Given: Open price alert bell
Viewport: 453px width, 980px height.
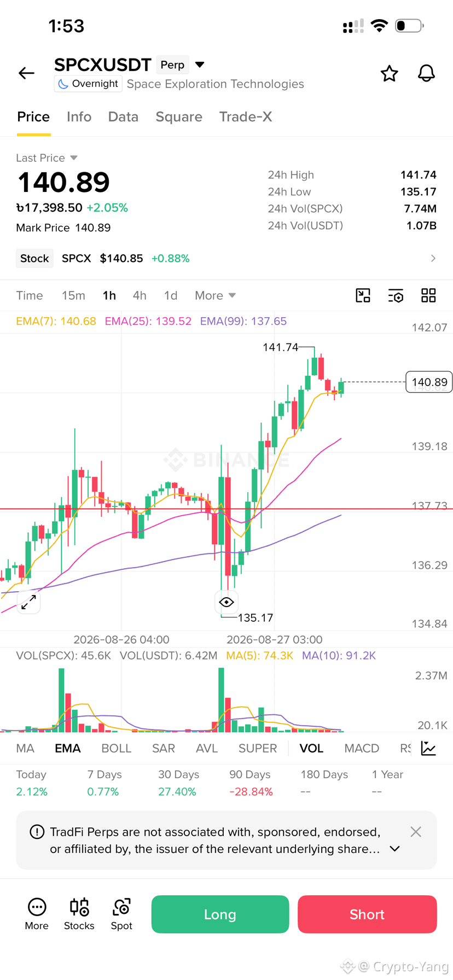Looking at the screenshot, I should [426, 73].
